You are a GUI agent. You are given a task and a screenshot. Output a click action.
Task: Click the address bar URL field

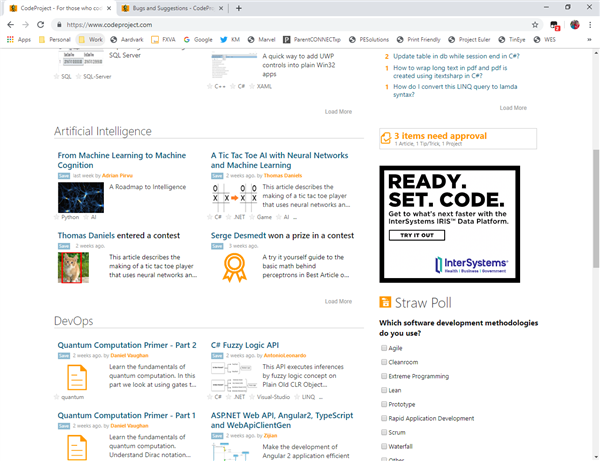tap(295, 25)
